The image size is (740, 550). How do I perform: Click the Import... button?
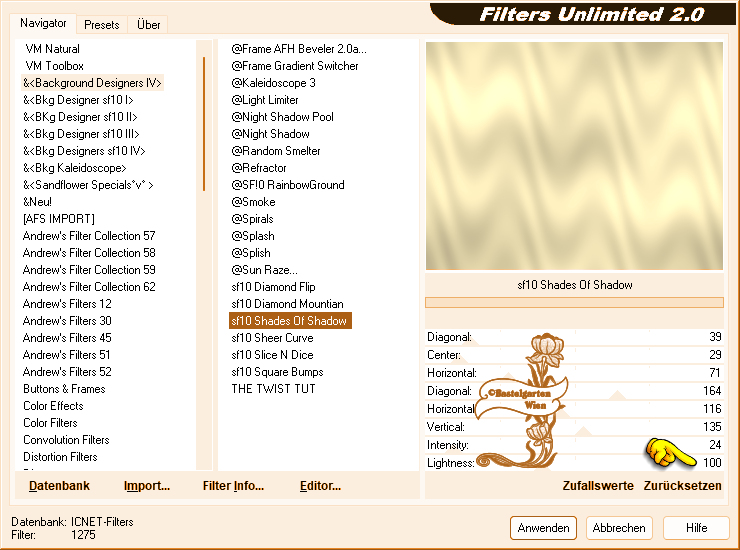click(x=147, y=486)
